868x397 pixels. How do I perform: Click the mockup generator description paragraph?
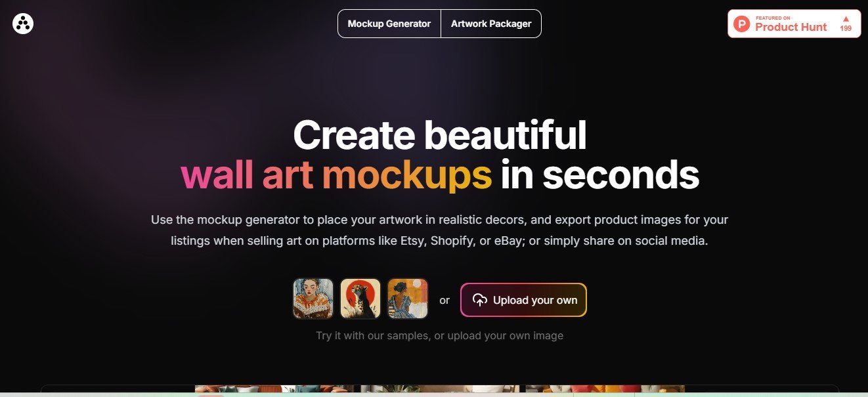[439, 230]
